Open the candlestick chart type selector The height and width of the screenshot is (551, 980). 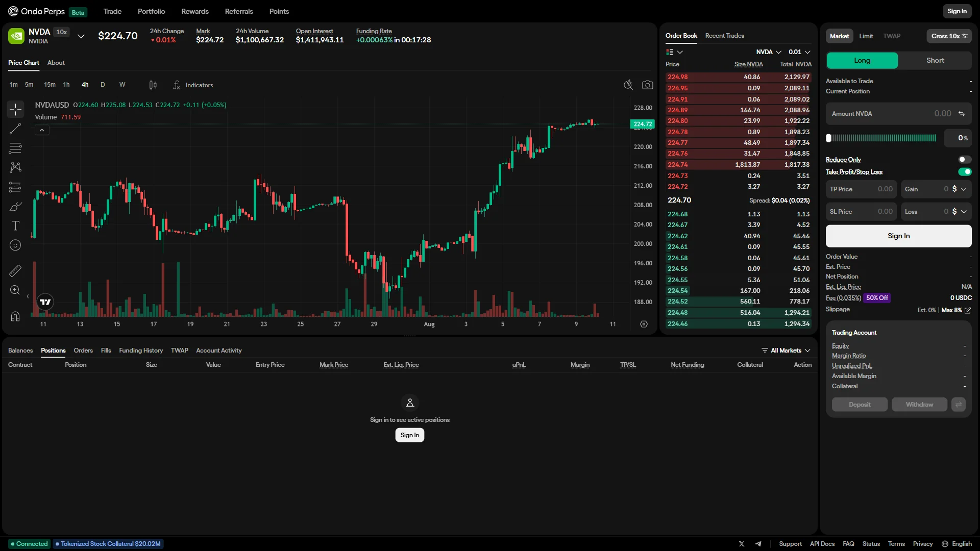tap(153, 85)
